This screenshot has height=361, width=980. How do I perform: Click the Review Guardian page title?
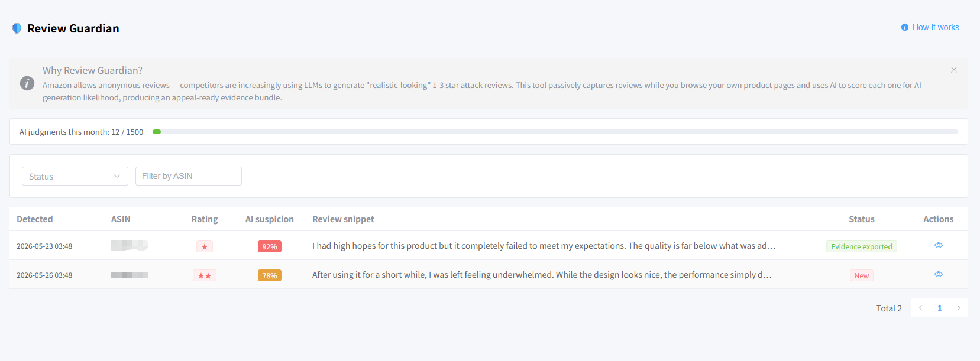(x=73, y=28)
